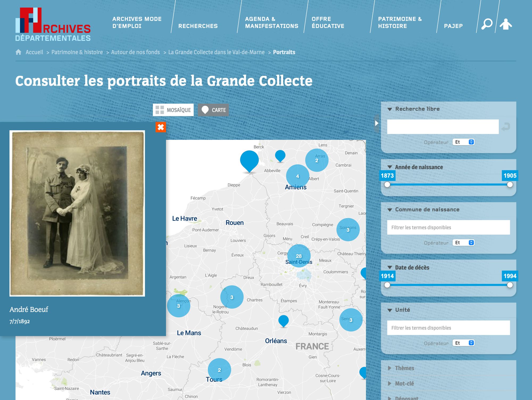Switch to Mosaïque view
The image size is (532, 400).
tap(173, 110)
